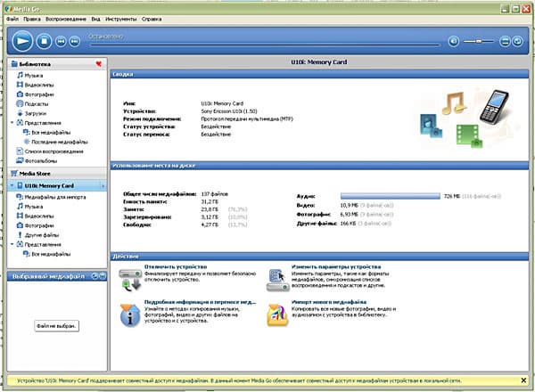Click the Файл не выбран placeholder
Screen dimensions: 535x392
[56, 326]
